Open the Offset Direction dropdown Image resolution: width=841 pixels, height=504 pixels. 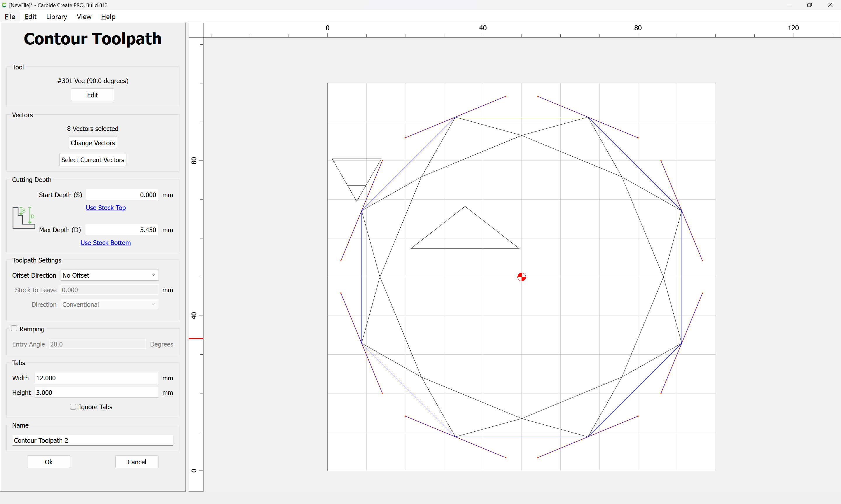(109, 275)
